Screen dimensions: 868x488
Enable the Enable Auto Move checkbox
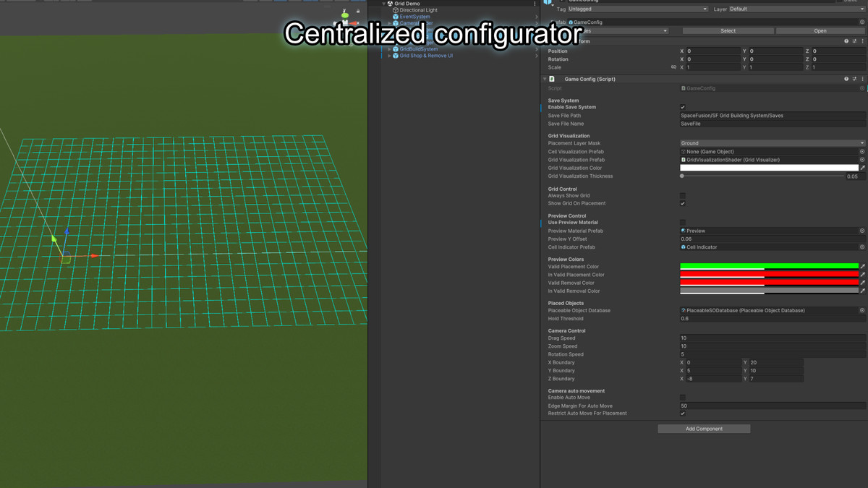pos(683,398)
